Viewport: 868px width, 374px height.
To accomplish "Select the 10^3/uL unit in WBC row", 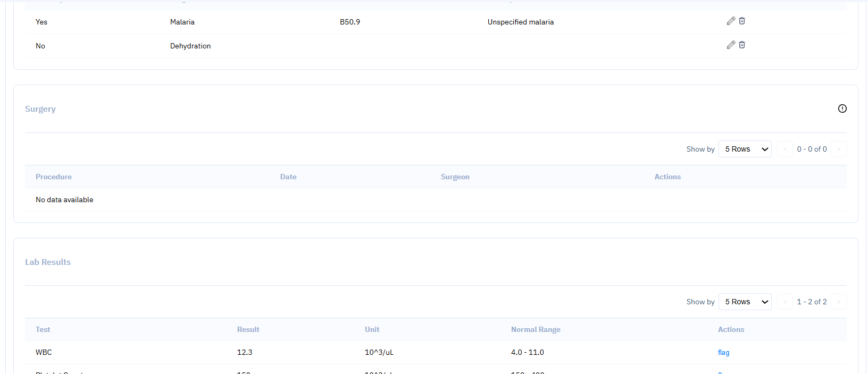I will point(379,352).
